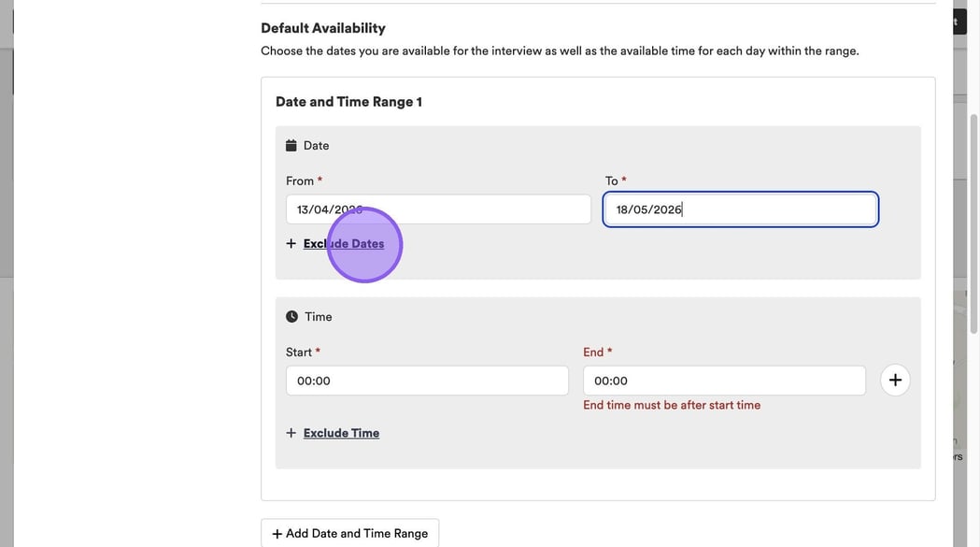Viewport: 980px width, 547px height.
Task: Click the End time error message
Action: [672, 405]
